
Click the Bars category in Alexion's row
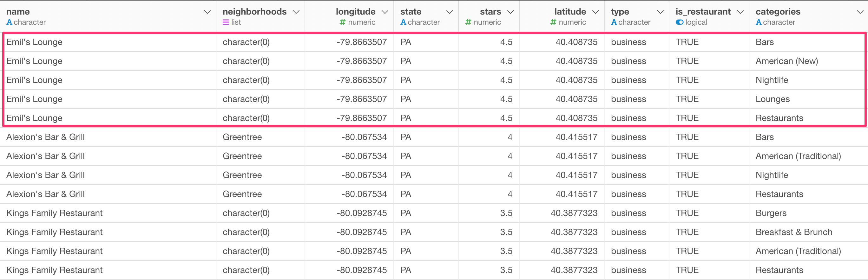click(764, 137)
